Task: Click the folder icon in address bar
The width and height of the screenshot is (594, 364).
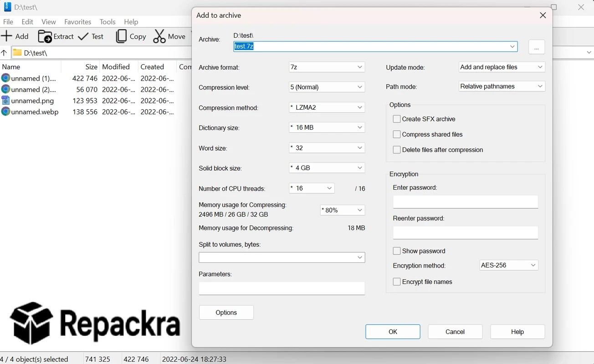Action: coord(17,53)
